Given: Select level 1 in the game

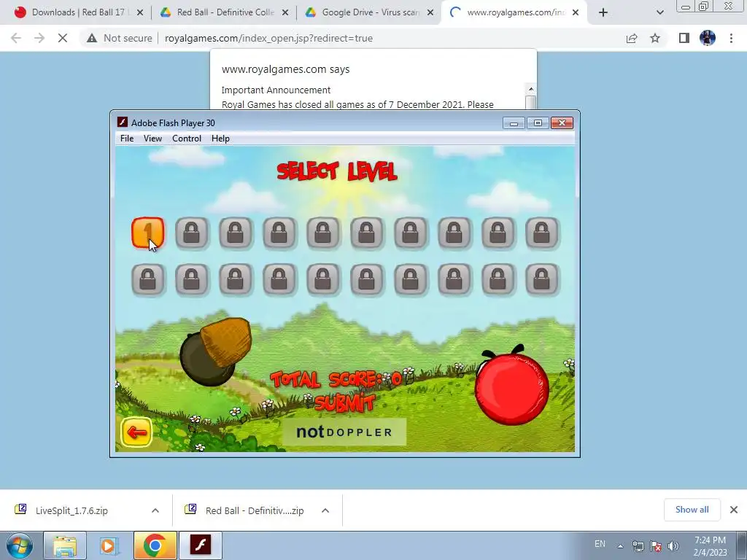Looking at the screenshot, I should click(x=147, y=233).
